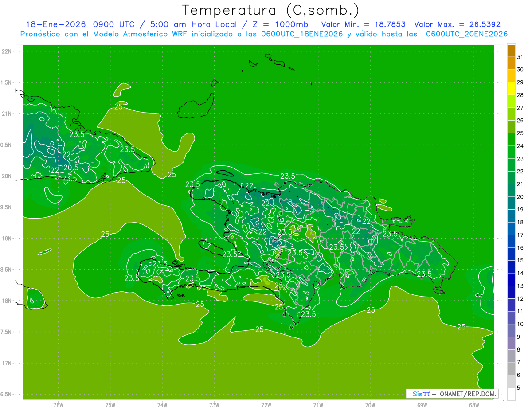Screen dimensions: 532x411
Task: Click color scale label '16'
Action: (520, 248)
